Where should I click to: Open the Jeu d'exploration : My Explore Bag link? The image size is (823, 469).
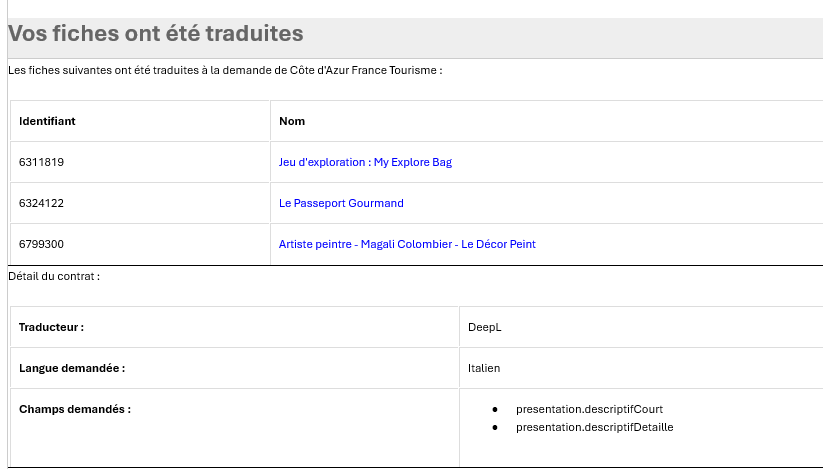pyautogui.click(x=365, y=162)
